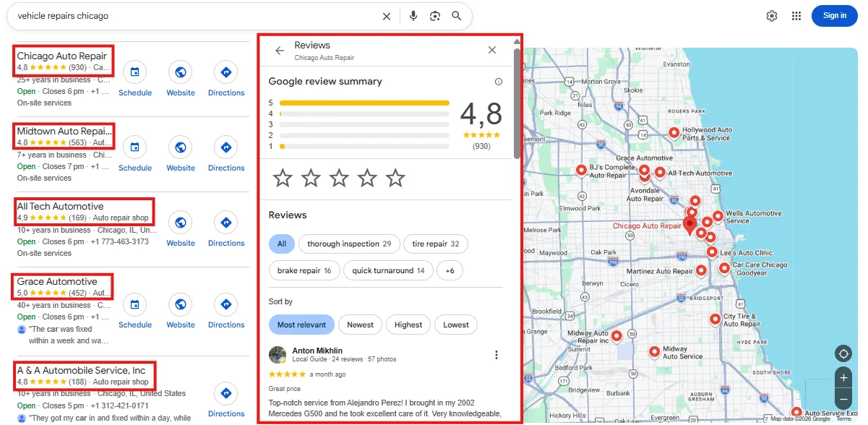Select the "brake repair" topic filter

(304, 271)
